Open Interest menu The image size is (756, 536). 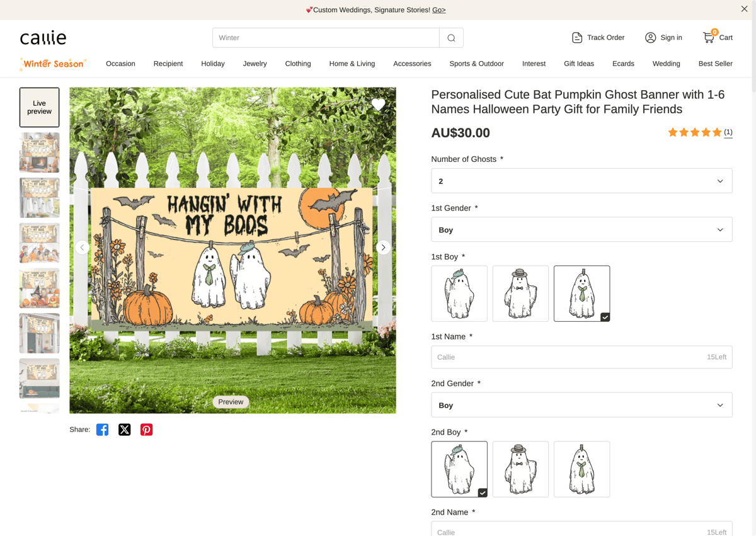pos(534,64)
